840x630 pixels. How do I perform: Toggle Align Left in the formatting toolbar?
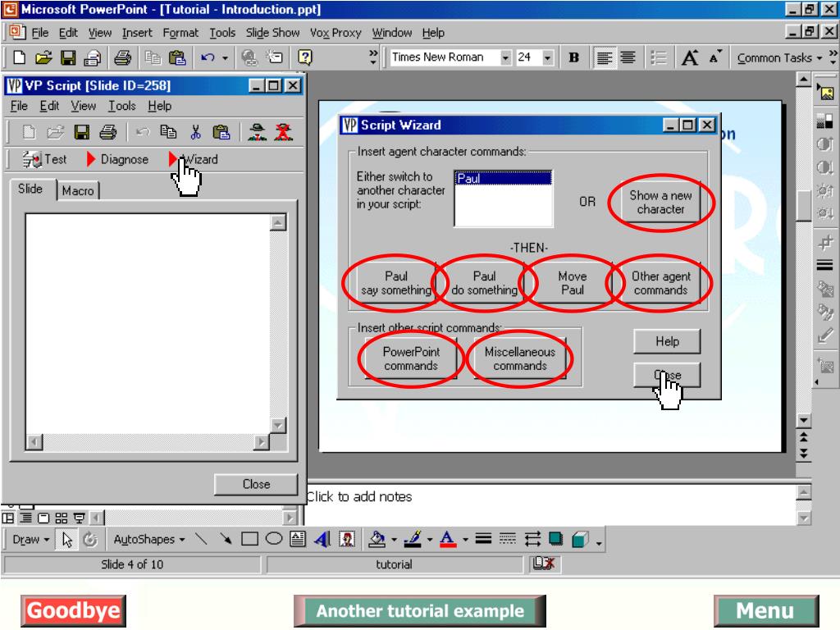coord(605,57)
